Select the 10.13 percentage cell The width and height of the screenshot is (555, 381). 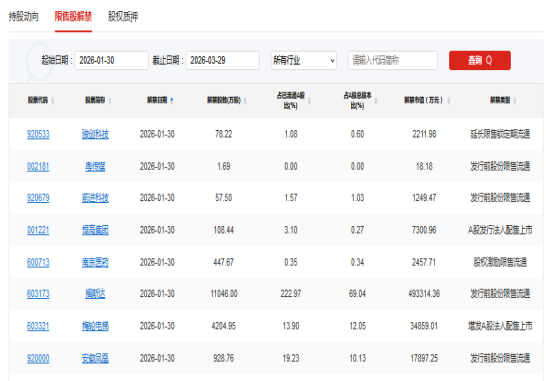(x=357, y=358)
